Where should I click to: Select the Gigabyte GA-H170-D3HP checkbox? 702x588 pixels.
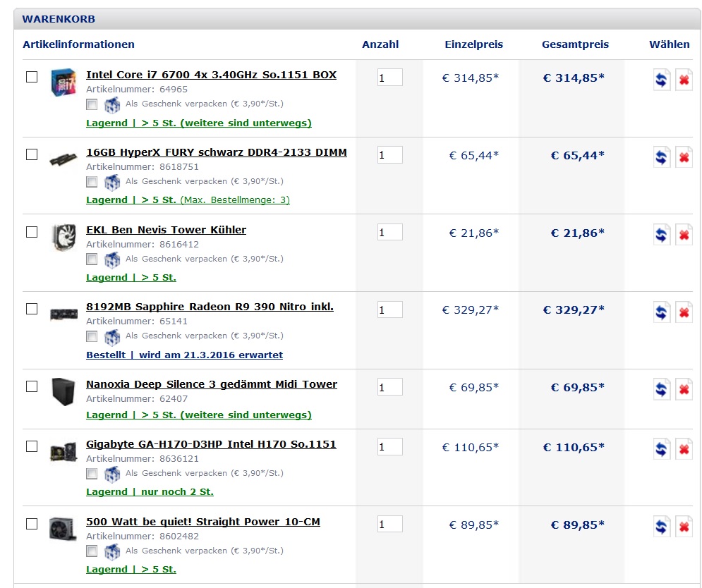[x=32, y=446]
